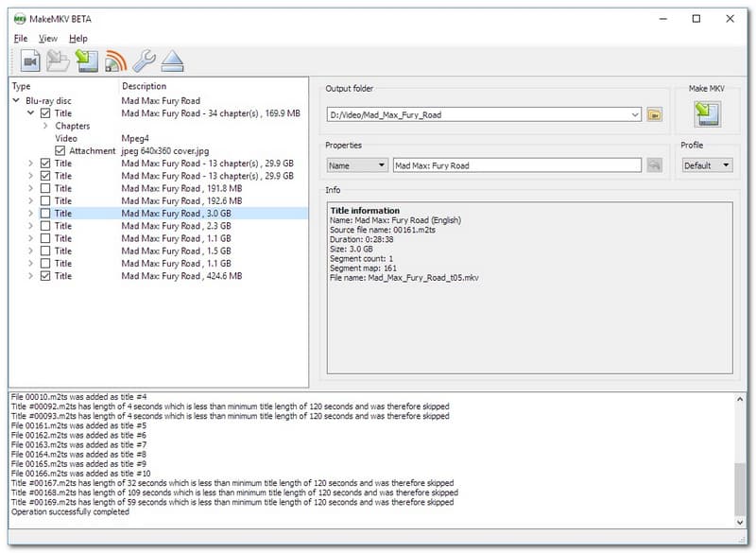Check the 3.0 GB Title checkbox

click(x=45, y=214)
